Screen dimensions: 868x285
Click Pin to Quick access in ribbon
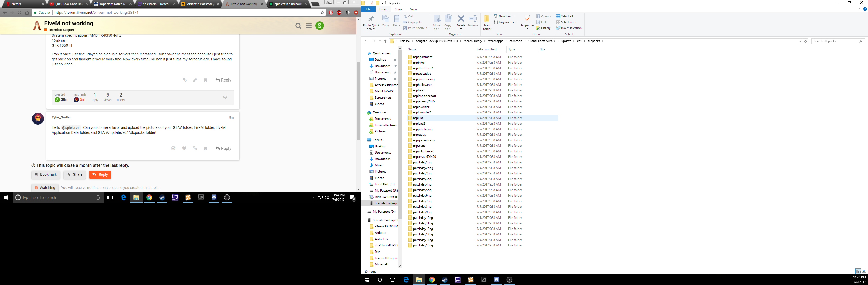(x=371, y=22)
